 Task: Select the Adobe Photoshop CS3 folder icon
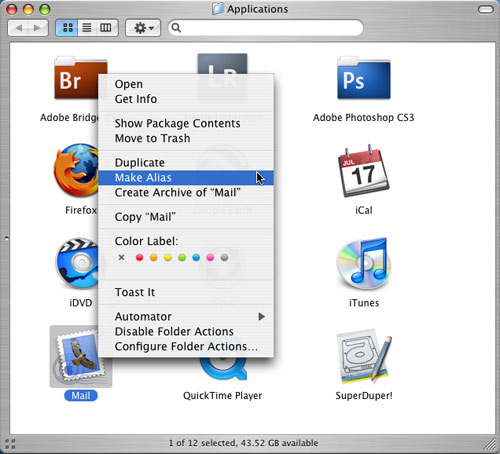[x=364, y=78]
